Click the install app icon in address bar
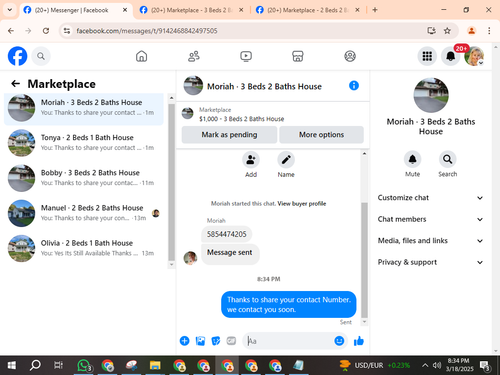 [x=431, y=31]
